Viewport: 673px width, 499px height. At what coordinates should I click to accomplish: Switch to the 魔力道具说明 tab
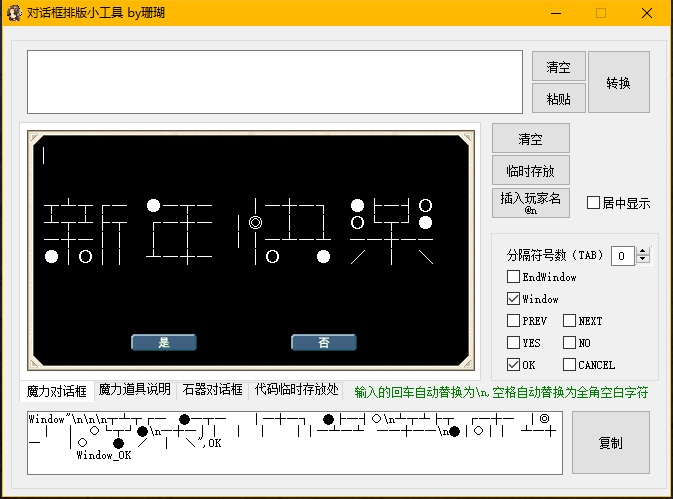click(x=135, y=390)
